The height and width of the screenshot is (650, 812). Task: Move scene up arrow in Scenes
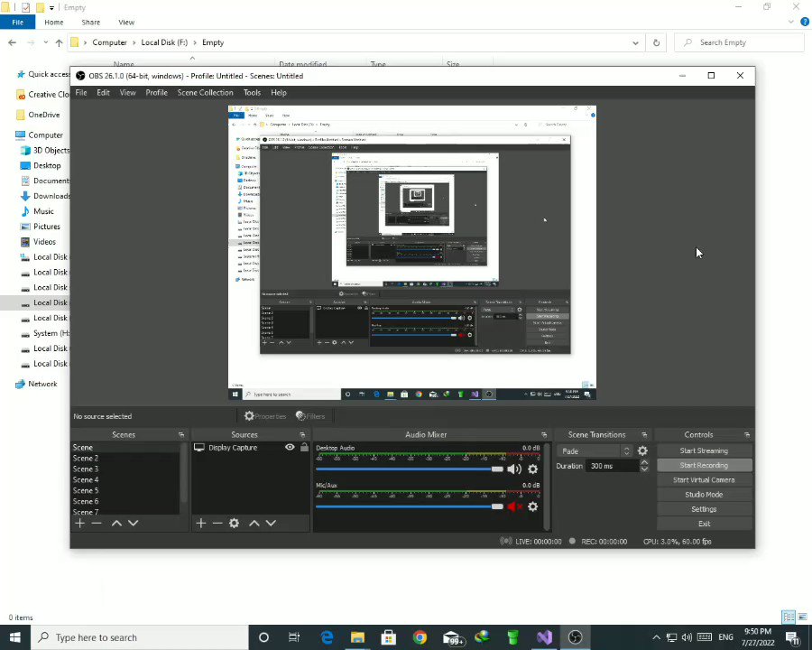click(x=116, y=523)
